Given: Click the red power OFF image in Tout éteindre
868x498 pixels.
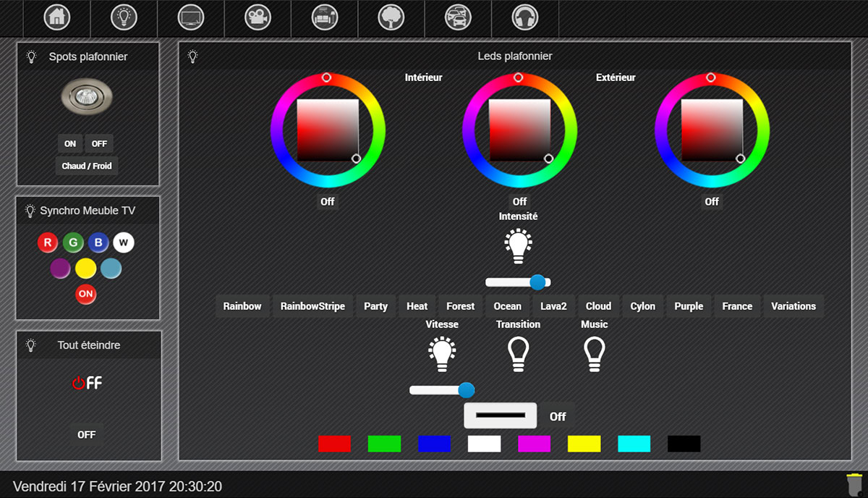Looking at the screenshot, I should [87, 383].
